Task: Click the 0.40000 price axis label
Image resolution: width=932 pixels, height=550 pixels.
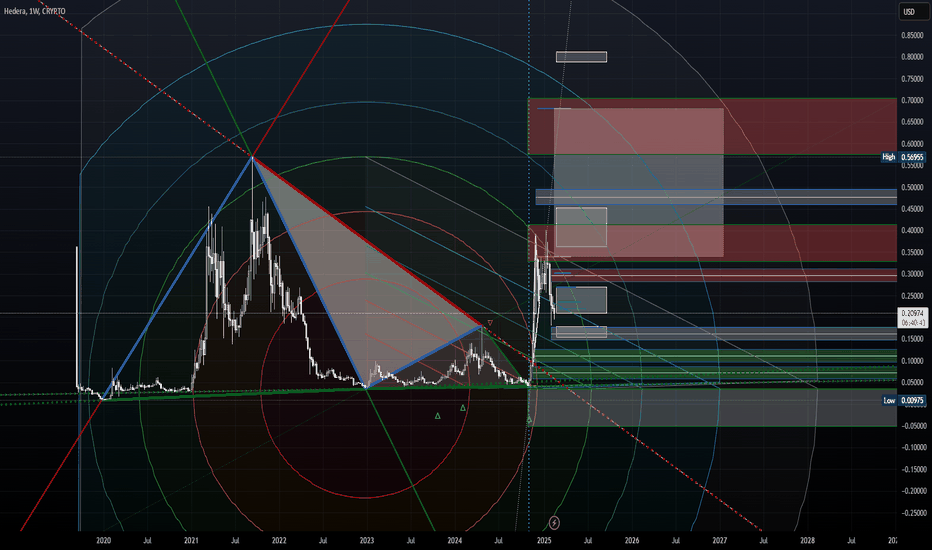Action: click(x=912, y=231)
